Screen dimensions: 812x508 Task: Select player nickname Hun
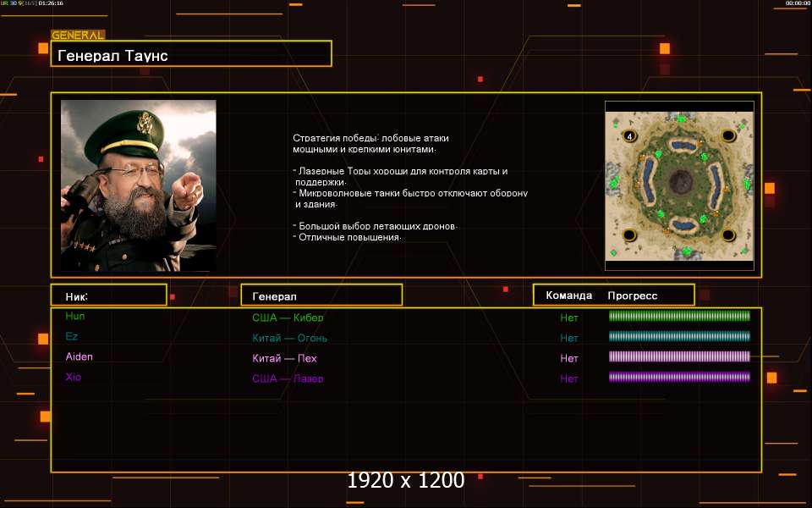click(75, 316)
